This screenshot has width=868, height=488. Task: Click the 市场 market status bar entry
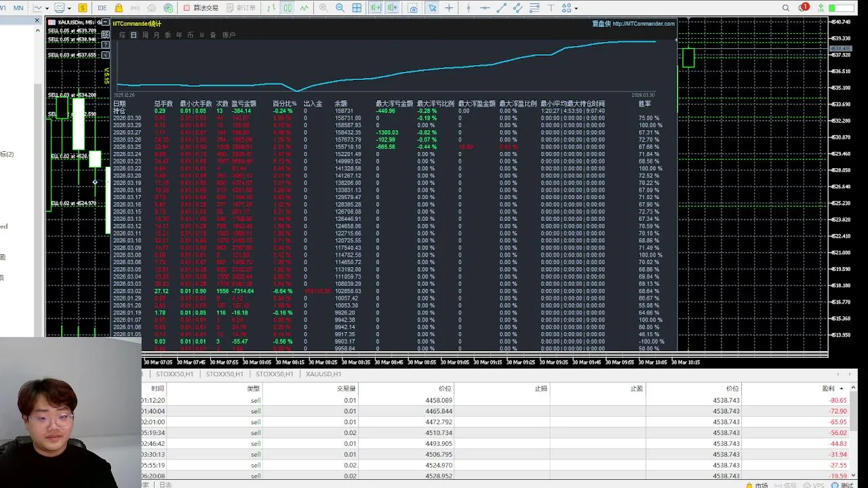757,485
